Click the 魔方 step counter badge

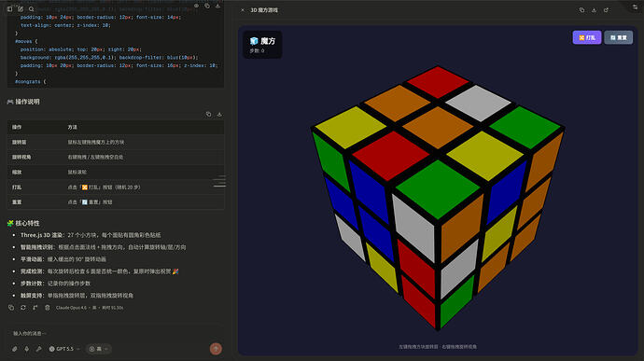coord(262,45)
